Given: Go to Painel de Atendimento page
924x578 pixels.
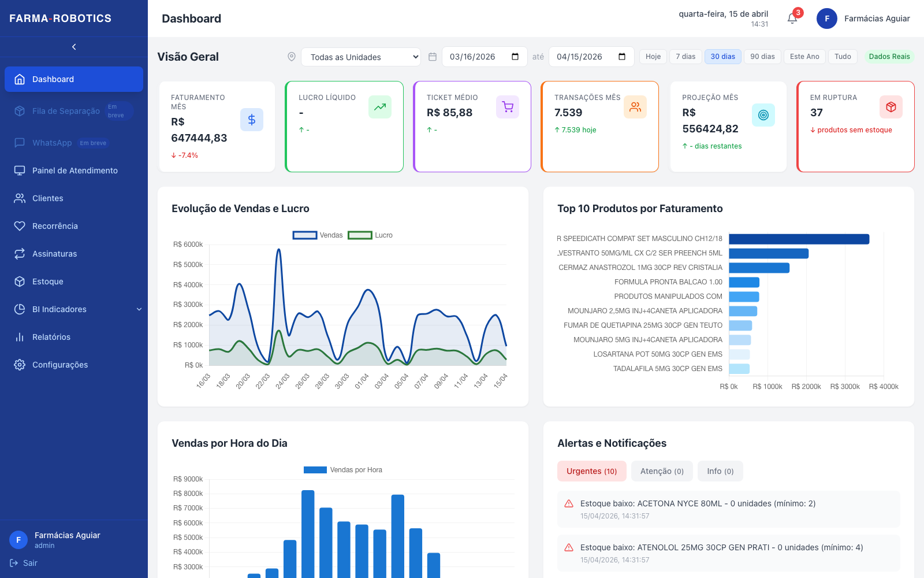Looking at the screenshot, I should pyautogui.click(x=74, y=171).
